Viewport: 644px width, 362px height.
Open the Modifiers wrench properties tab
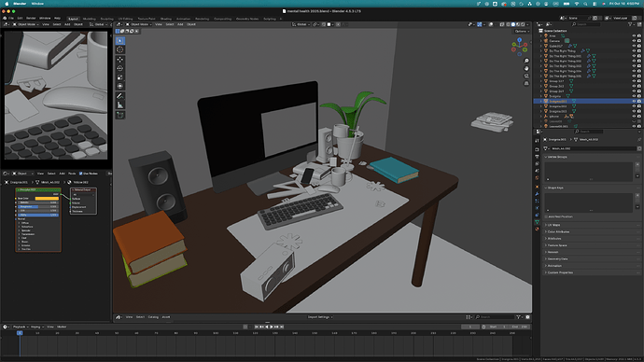click(x=537, y=194)
